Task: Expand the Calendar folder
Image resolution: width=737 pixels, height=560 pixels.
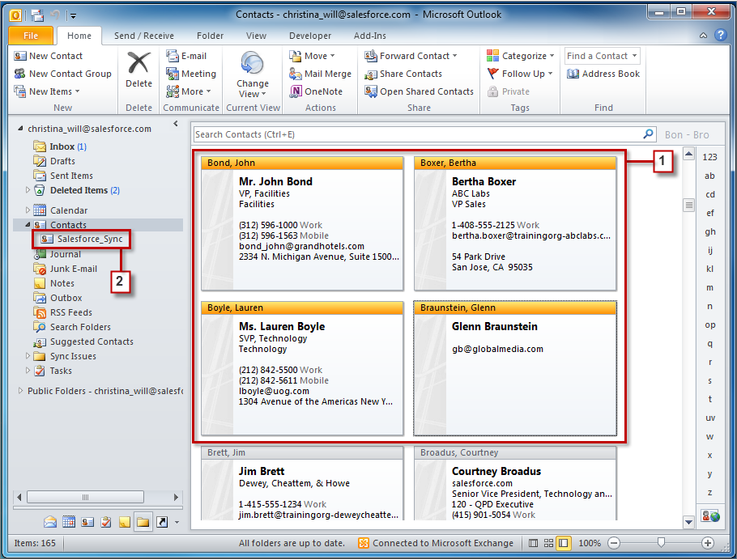Action: pos(28,210)
